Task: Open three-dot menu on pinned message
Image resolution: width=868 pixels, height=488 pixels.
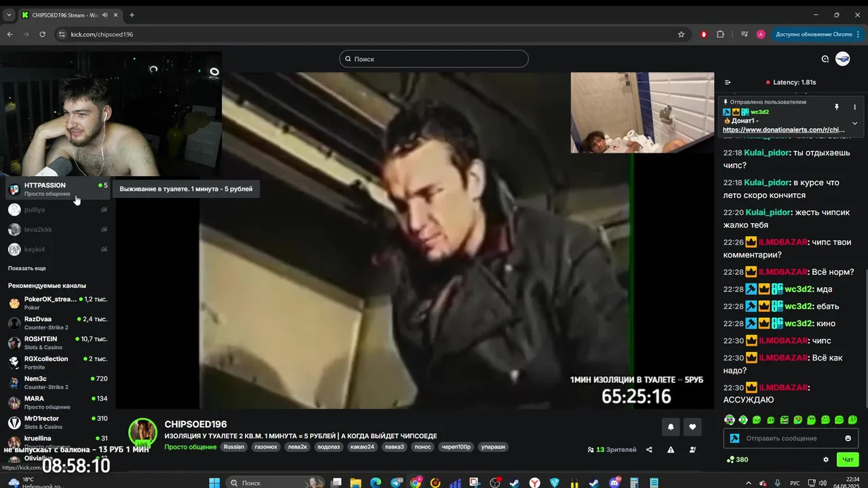Action: (x=854, y=107)
